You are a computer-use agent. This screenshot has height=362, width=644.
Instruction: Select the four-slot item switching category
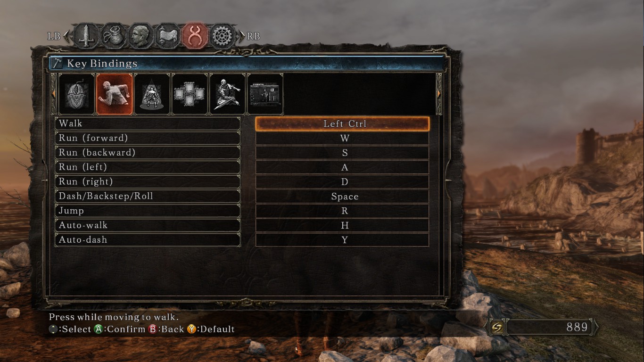[190, 94]
